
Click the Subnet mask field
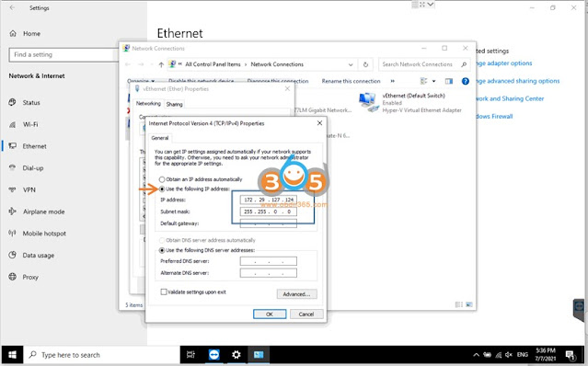pyautogui.click(x=269, y=212)
